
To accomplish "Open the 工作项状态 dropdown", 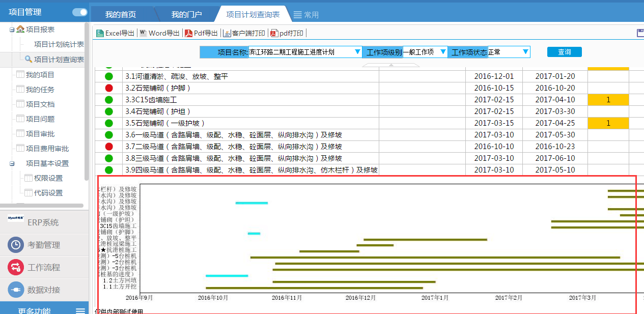I will click(x=525, y=52).
